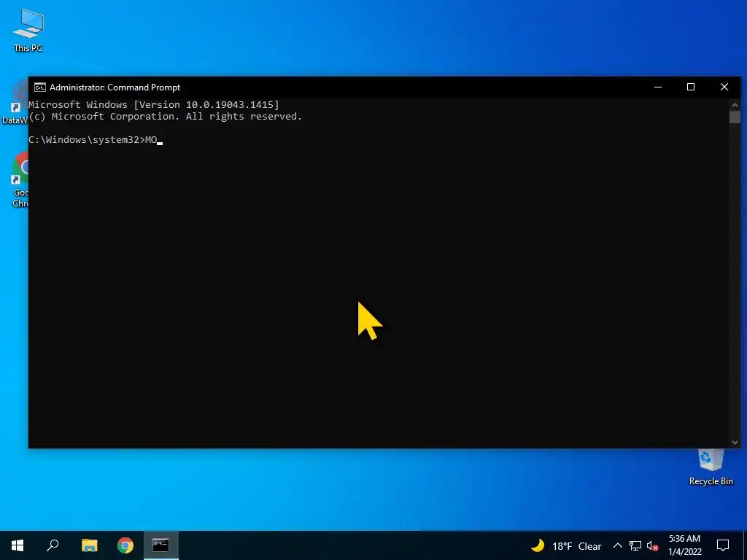Click the scrollbar up arrow in Command Prompt
The image size is (747, 560).
point(735,105)
